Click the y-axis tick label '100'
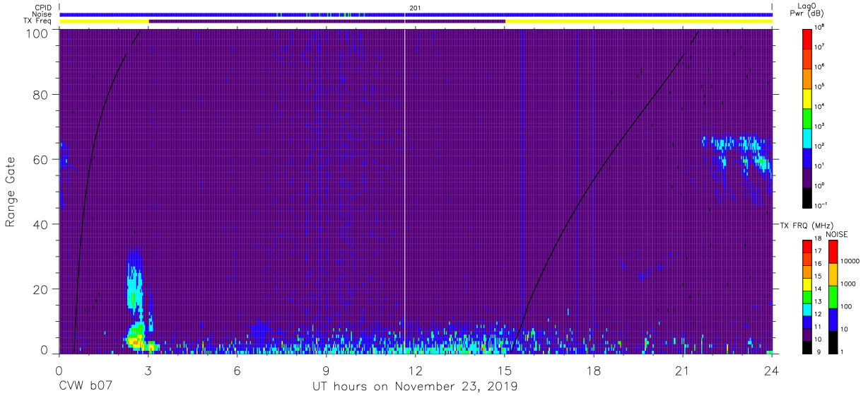The image size is (868, 401). click(x=37, y=33)
